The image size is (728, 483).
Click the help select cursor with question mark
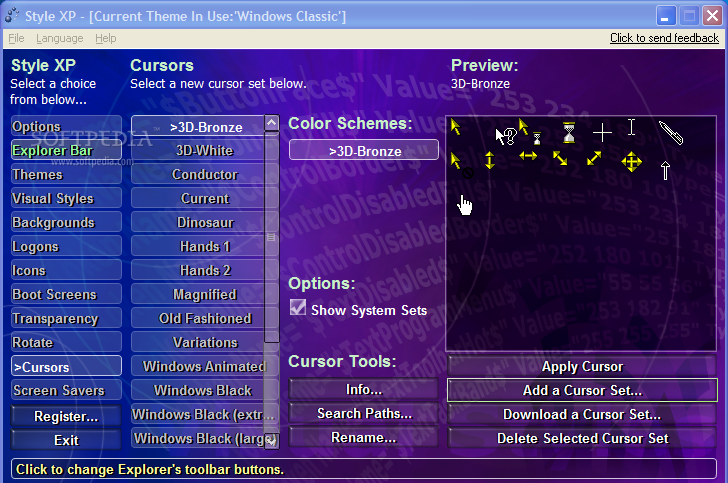(x=506, y=137)
